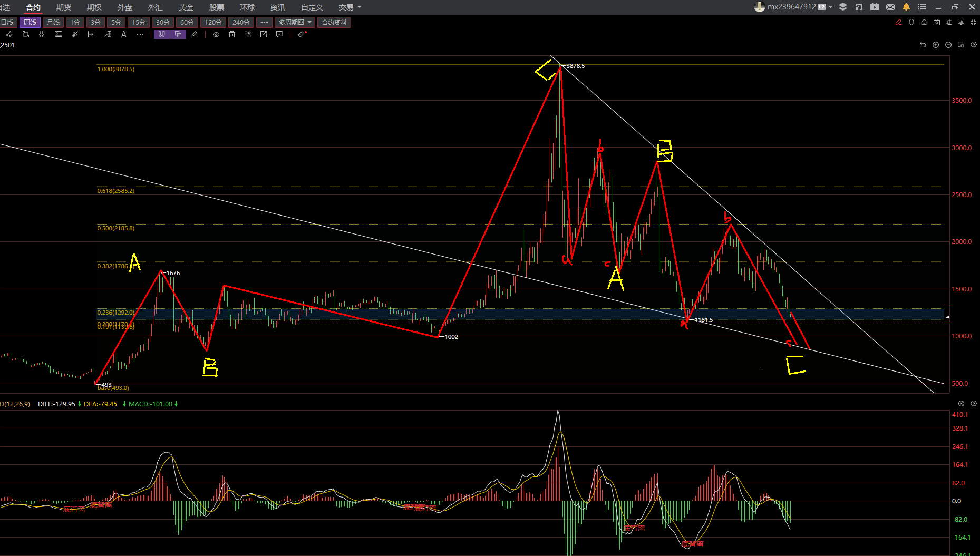Select the Fibonacci retracement tool
The image size is (980, 556).
(x=59, y=34)
